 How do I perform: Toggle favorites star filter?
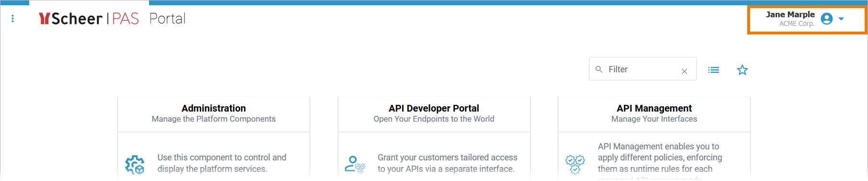click(x=742, y=70)
